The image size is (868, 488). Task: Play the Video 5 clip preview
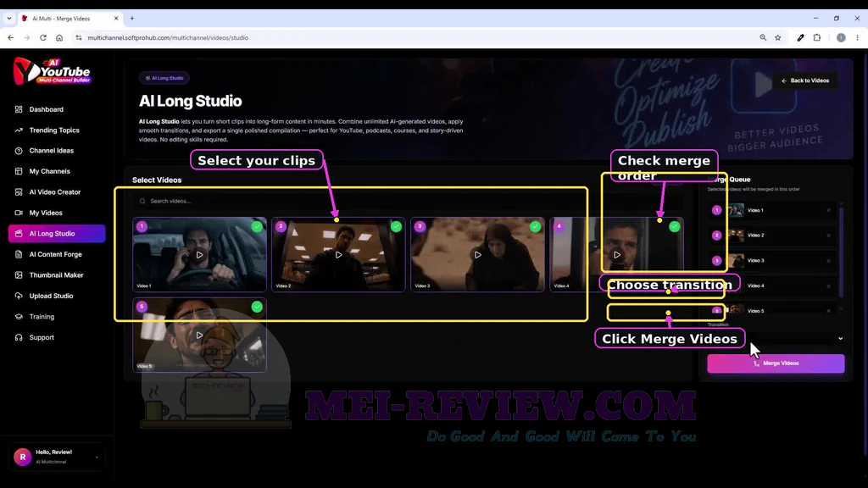199,335
